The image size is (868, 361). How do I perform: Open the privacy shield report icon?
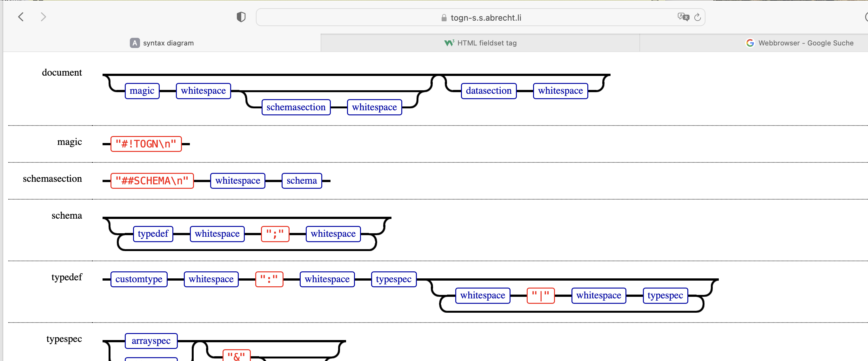coord(241,17)
